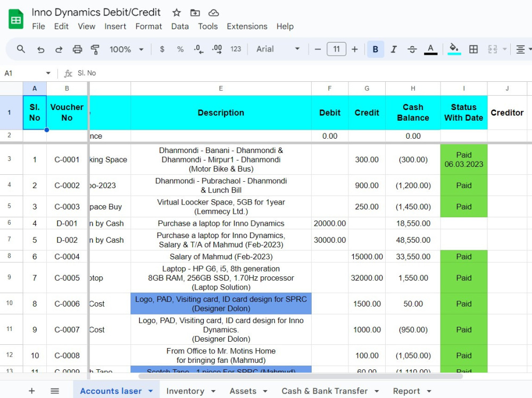Screen dimensions: 532x398
Task: Check the cloud save status icon
Action: click(x=213, y=13)
